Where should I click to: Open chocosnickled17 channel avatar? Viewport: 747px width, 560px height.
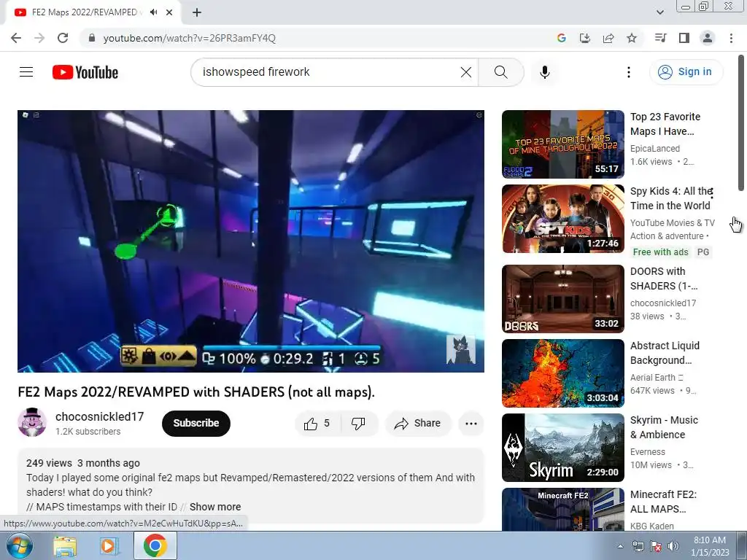(x=32, y=422)
